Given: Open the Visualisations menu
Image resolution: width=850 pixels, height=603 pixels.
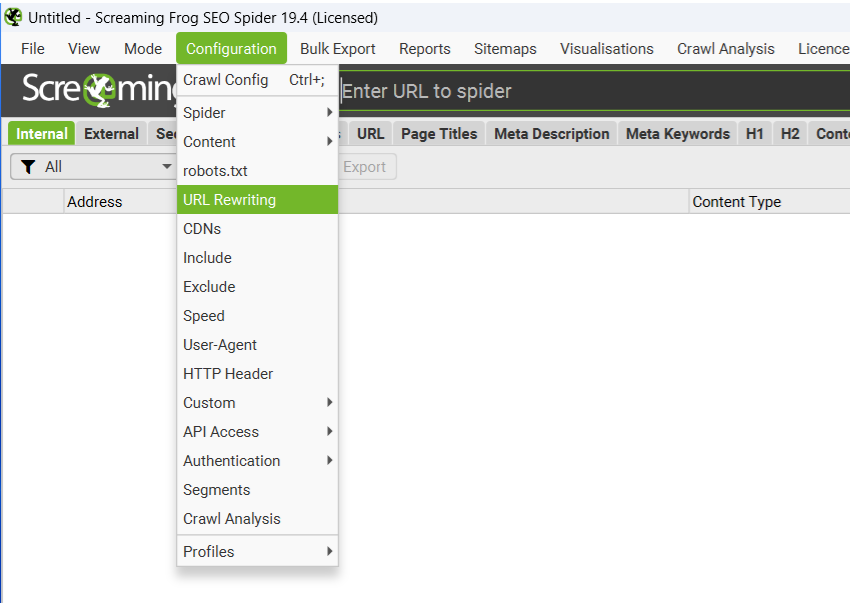Looking at the screenshot, I should 607,49.
